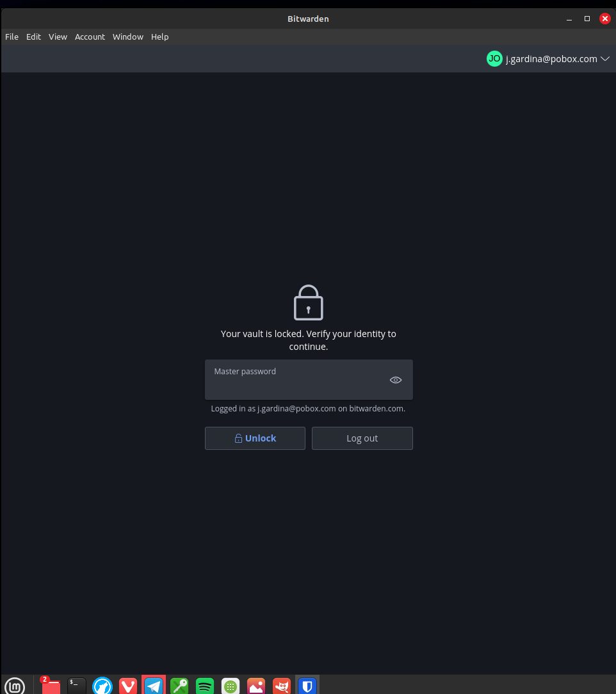The width and height of the screenshot is (616, 694).
Task: Open the Account menu
Action: coord(90,37)
